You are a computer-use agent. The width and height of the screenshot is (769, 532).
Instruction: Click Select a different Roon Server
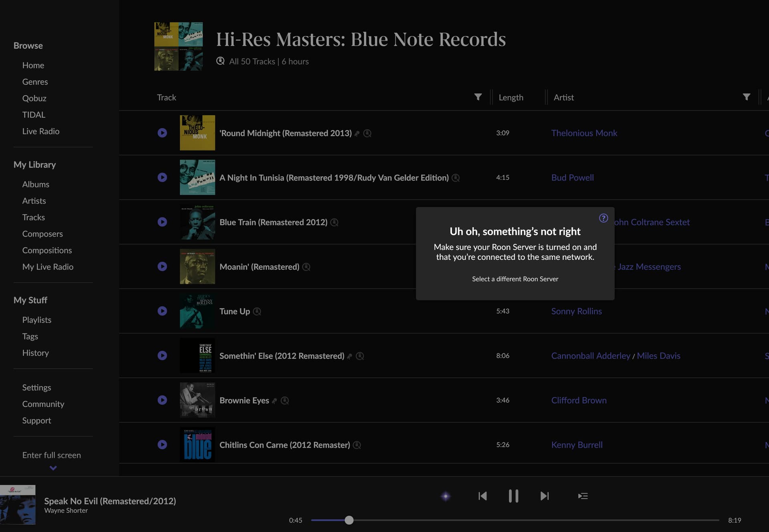tap(515, 279)
